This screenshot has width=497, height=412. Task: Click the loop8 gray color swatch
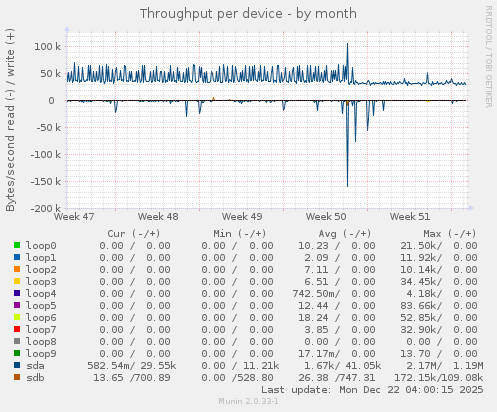tap(17, 341)
